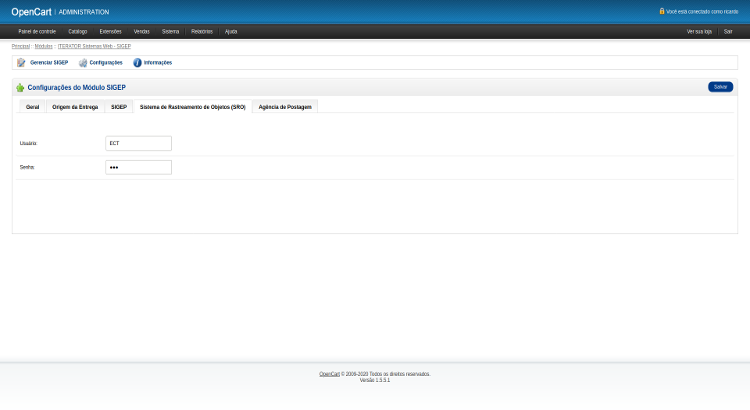Open the Ajuda menu

(x=231, y=32)
